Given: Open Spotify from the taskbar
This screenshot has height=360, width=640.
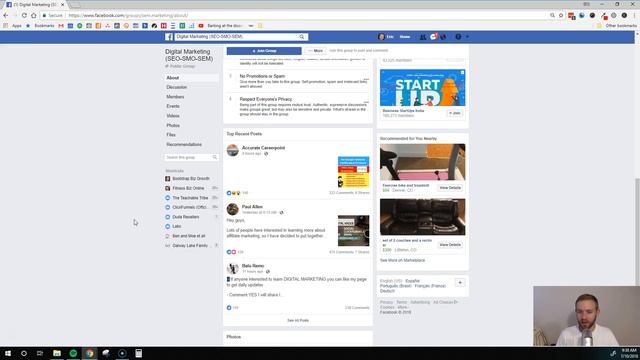Looking at the screenshot, I should coord(73,353).
